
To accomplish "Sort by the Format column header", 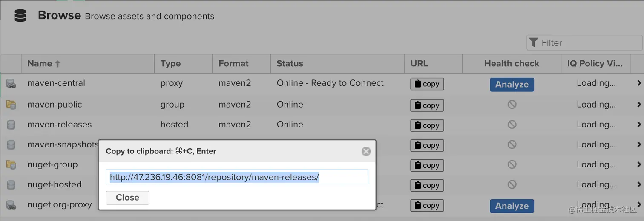I will tap(233, 64).
